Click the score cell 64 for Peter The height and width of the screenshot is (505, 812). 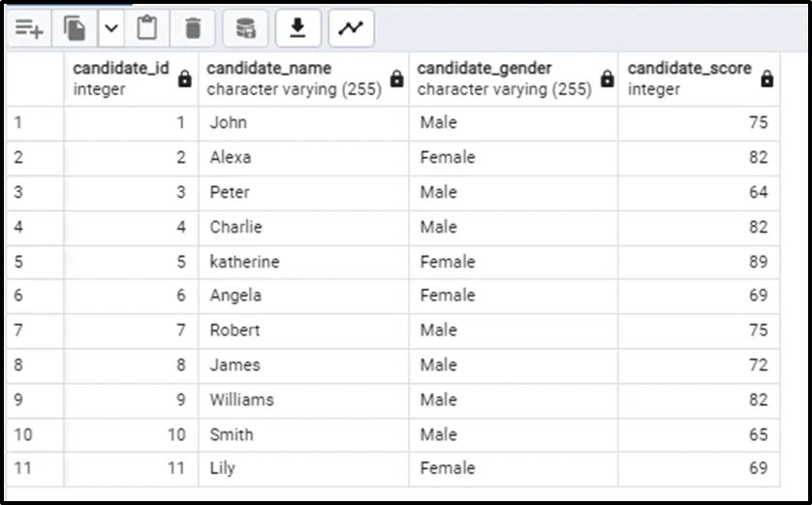point(698,192)
